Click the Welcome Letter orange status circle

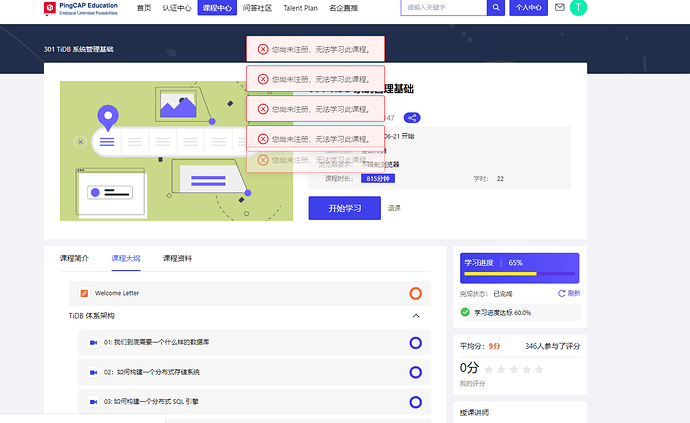pos(415,293)
